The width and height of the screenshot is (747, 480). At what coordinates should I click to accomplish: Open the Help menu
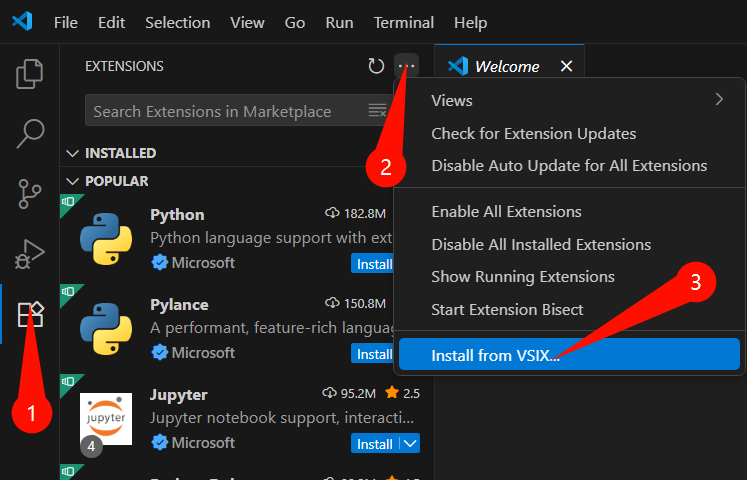click(x=470, y=22)
